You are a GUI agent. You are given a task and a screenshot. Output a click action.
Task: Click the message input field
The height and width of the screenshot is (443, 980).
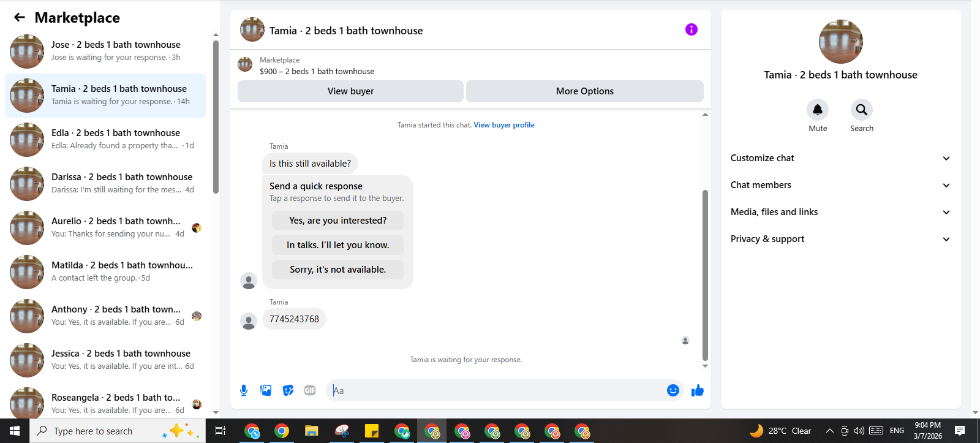point(496,390)
